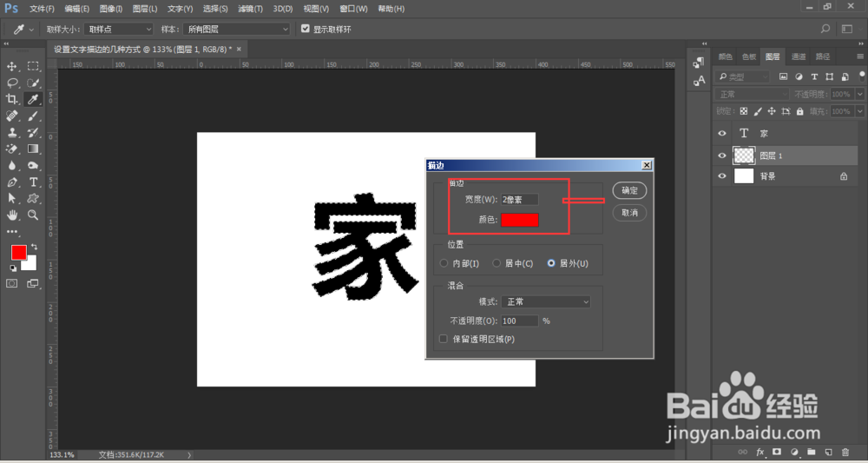Hide the 背景 layer
The width and height of the screenshot is (868, 463).
(722, 176)
